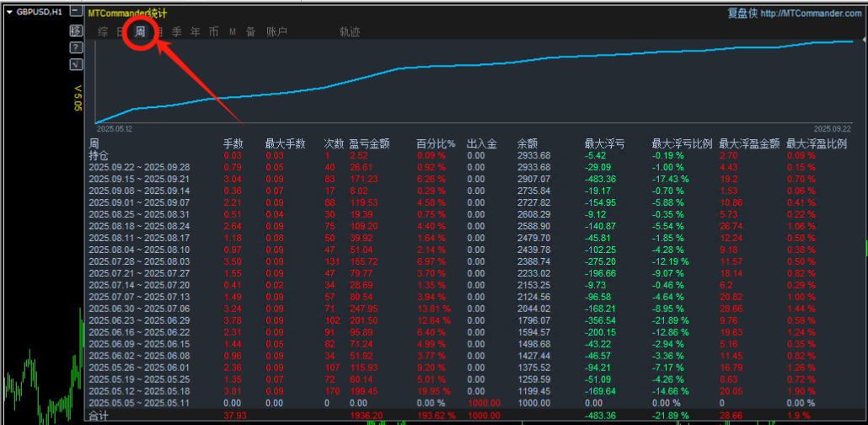The width and height of the screenshot is (868, 425).
Task: Open the ? help icon
Action: click(76, 47)
